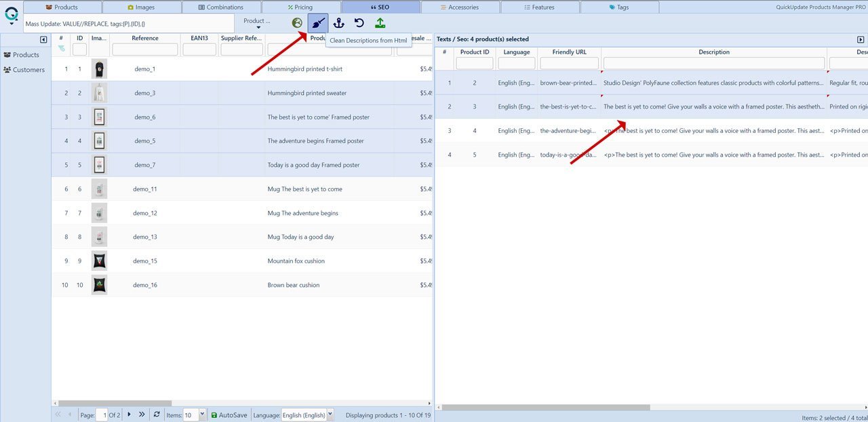Open the Customers section in sidebar
Image resolution: width=868 pixels, height=422 pixels.
click(x=24, y=70)
